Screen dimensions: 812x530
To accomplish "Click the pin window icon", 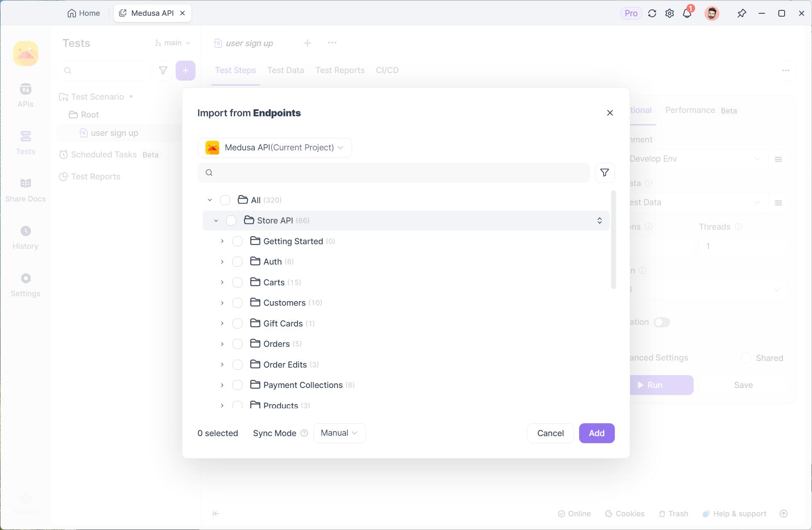I will 742,13.
